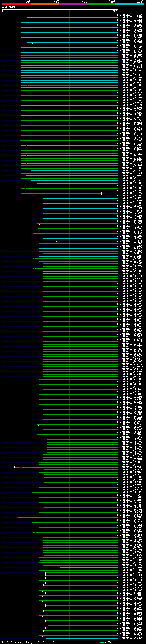Click the white query sequence bar

pyautogui.click(x=60, y=9)
